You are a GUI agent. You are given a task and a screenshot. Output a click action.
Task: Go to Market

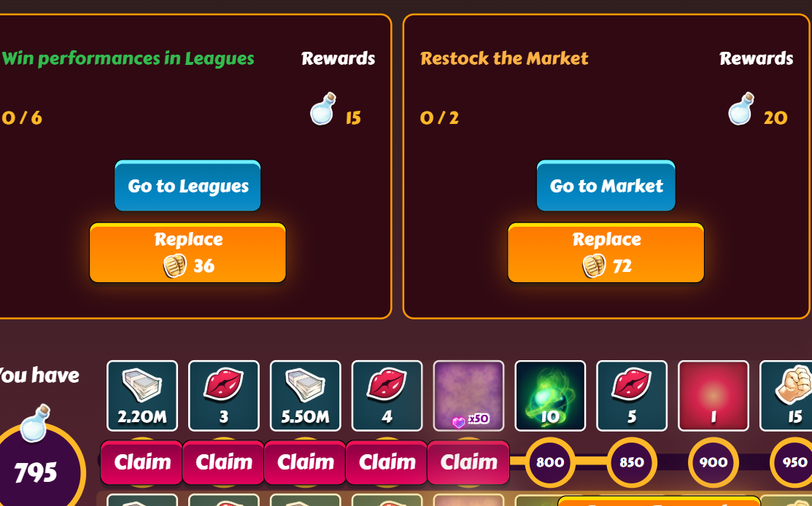[606, 186]
